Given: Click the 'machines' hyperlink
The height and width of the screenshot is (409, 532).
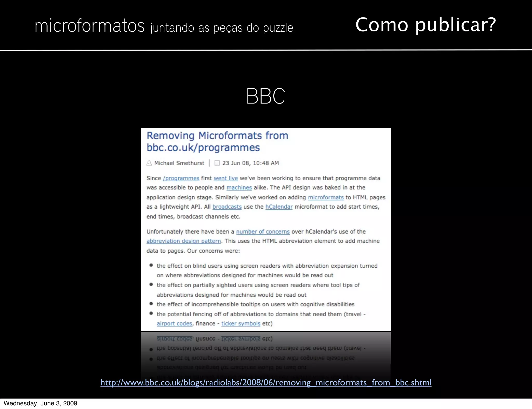Looking at the screenshot, I should (x=239, y=188).
